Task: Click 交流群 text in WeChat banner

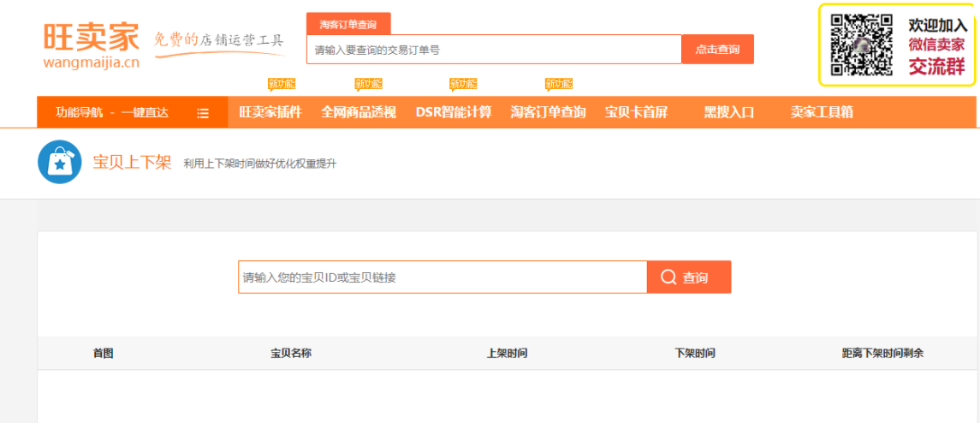Action: coord(937,66)
